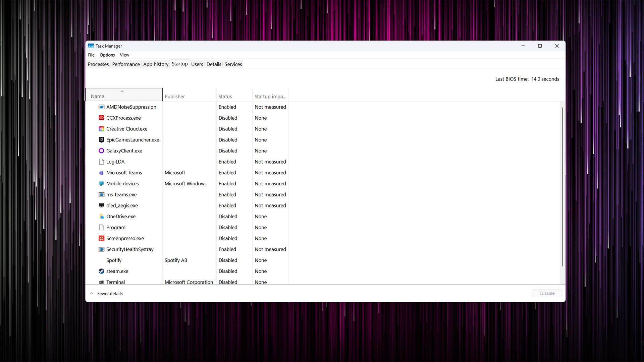Click the Program blank file icon
This screenshot has height=362, width=644.
tap(101, 227)
